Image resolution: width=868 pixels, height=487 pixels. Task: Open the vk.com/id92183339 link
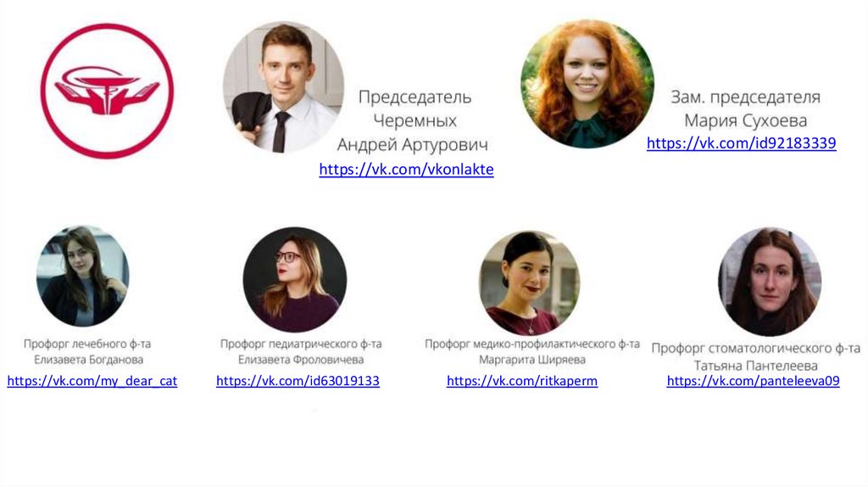pyautogui.click(x=741, y=143)
